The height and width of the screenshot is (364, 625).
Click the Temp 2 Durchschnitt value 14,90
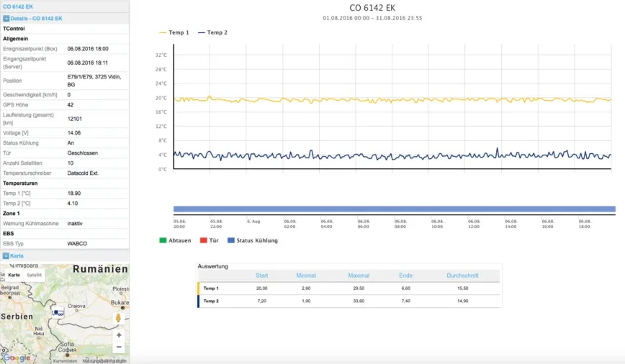tap(463, 301)
